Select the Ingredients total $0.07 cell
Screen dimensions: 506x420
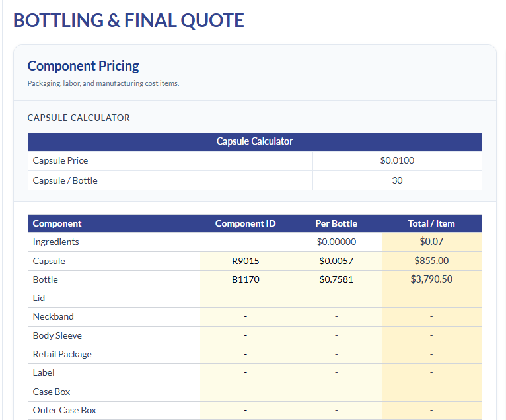point(431,242)
